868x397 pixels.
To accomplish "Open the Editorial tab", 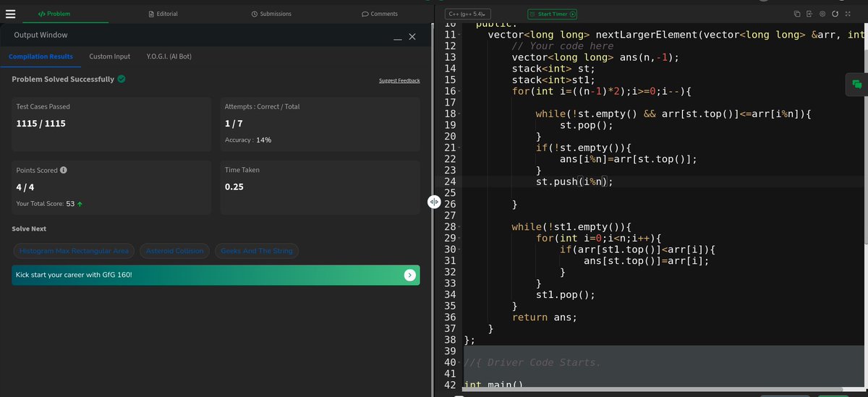I will (x=163, y=14).
